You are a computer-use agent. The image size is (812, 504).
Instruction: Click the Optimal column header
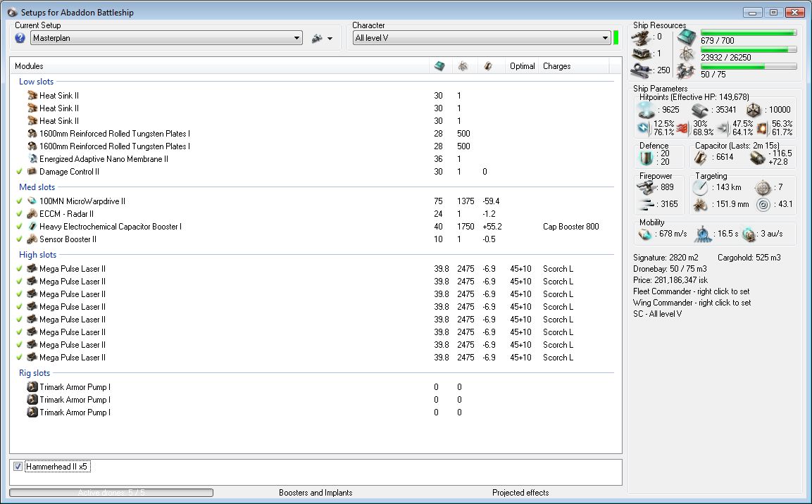[x=522, y=66]
